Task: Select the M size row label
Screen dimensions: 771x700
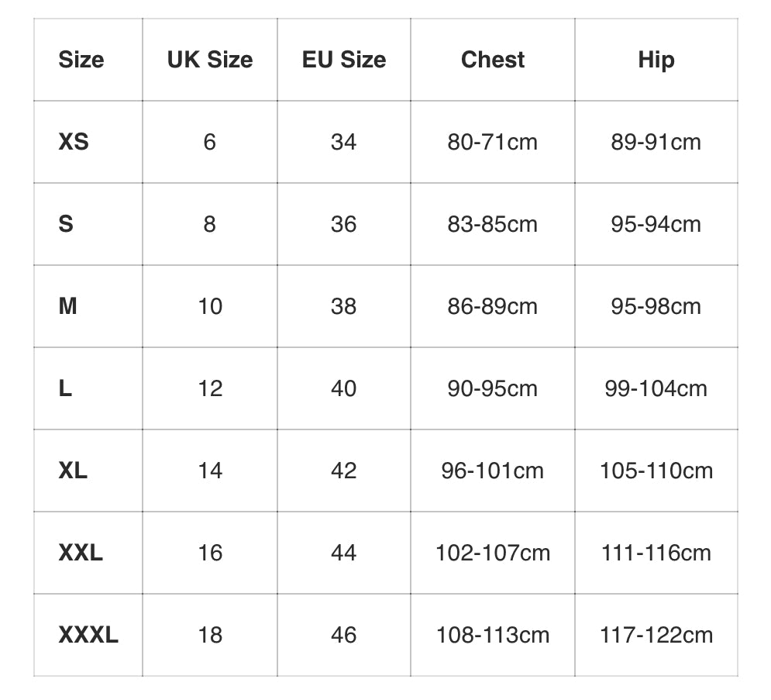Action: tap(68, 306)
